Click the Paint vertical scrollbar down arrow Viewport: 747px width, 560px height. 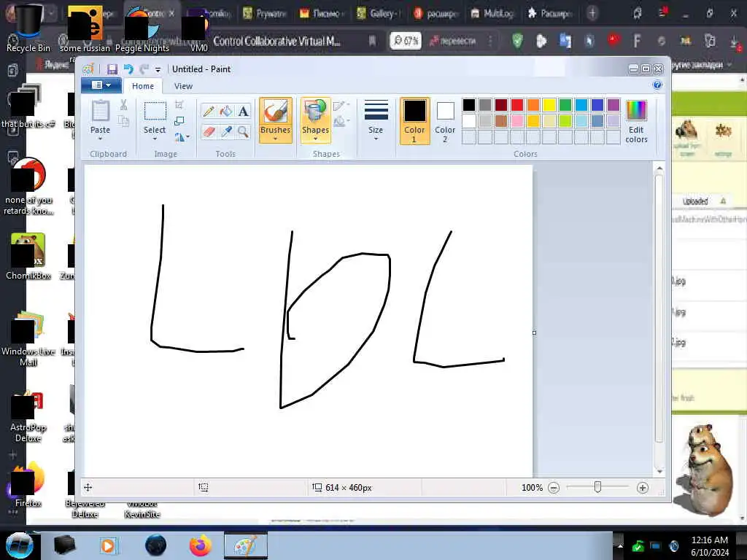pyautogui.click(x=659, y=472)
